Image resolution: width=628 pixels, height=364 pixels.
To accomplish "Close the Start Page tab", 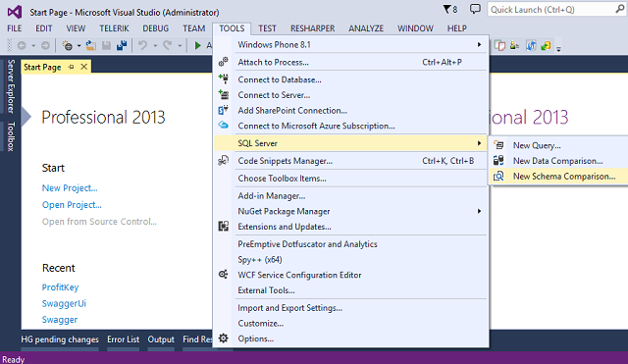I will (83, 67).
